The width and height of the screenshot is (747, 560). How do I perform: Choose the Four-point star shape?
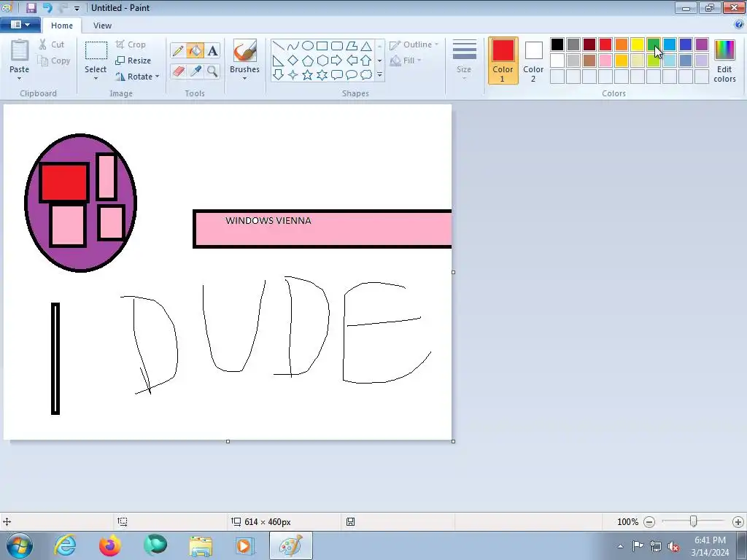click(293, 75)
